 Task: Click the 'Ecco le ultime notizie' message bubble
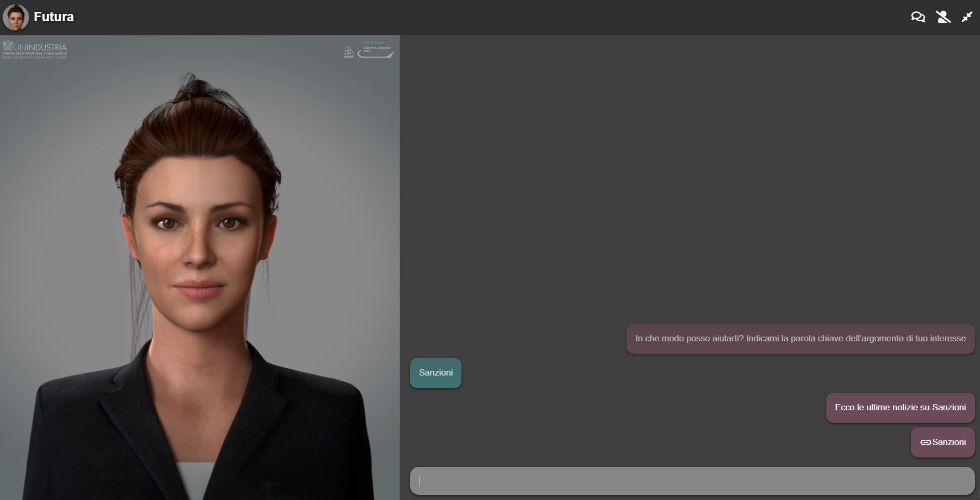pyautogui.click(x=900, y=408)
